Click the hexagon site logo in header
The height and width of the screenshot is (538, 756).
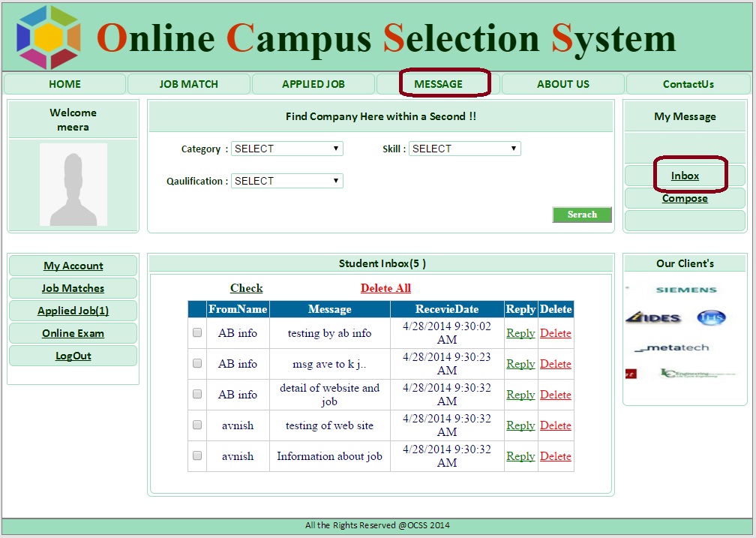49,37
